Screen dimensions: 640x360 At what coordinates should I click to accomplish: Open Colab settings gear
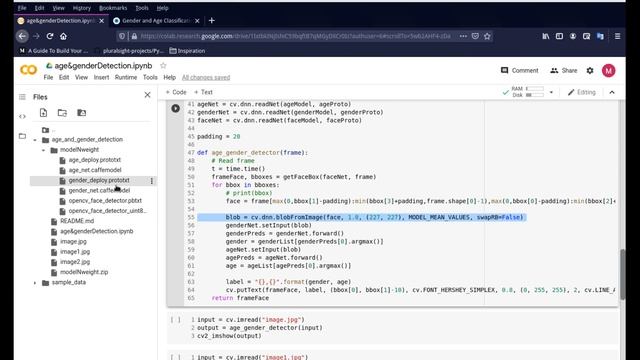590,71
